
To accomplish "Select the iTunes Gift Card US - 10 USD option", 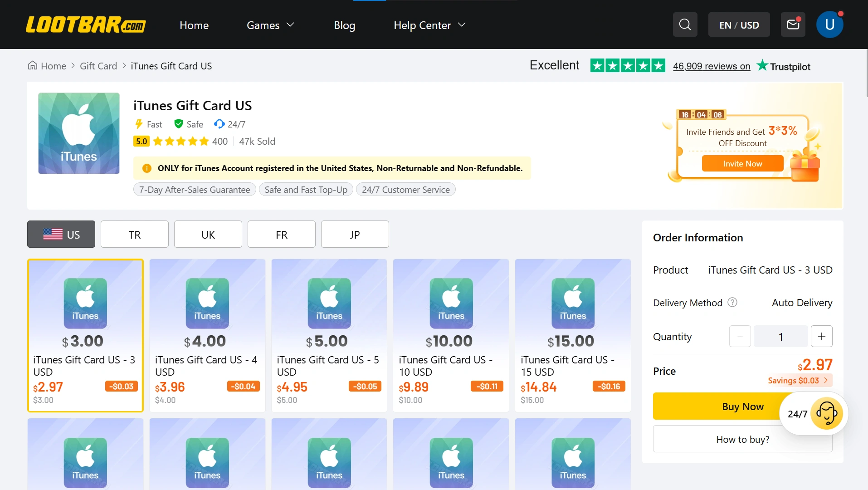I will (451, 335).
